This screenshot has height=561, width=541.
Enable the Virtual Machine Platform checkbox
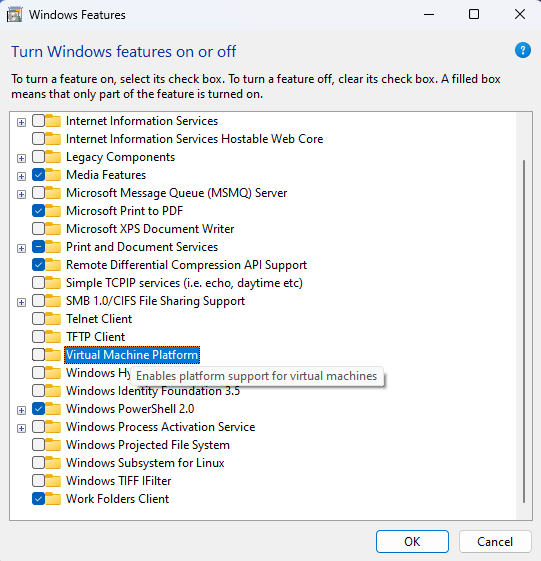[38, 355]
